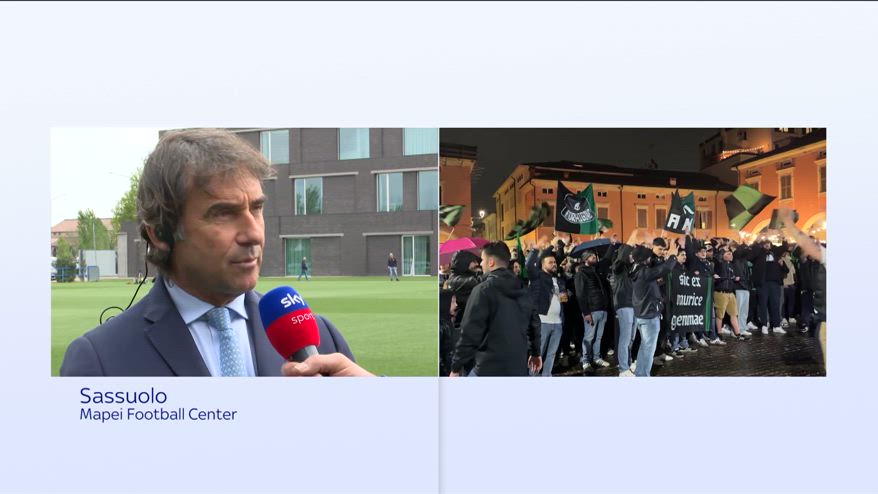This screenshot has width=878, height=494.
Task: Click the flag with white letters AN
Action: click(x=680, y=213)
